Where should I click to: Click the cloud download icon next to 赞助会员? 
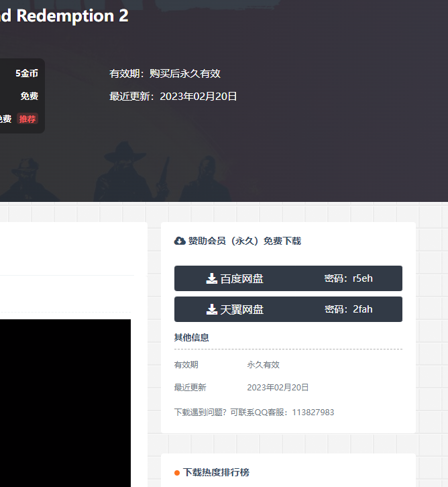point(180,241)
